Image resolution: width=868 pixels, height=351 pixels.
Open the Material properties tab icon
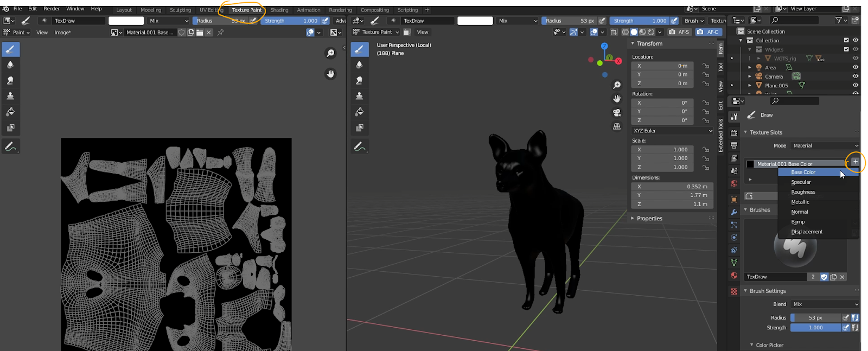pyautogui.click(x=734, y=275)
